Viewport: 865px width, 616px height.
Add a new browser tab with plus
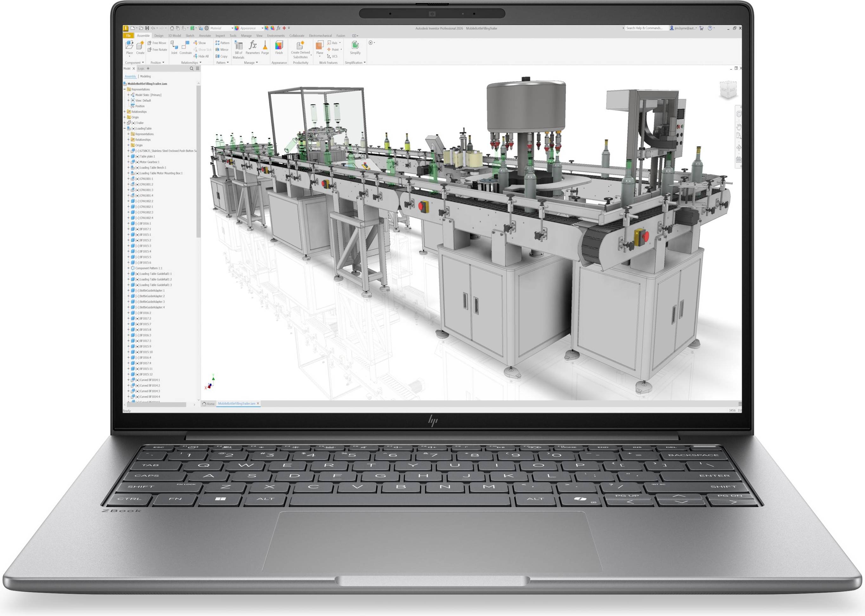[148, 69]
